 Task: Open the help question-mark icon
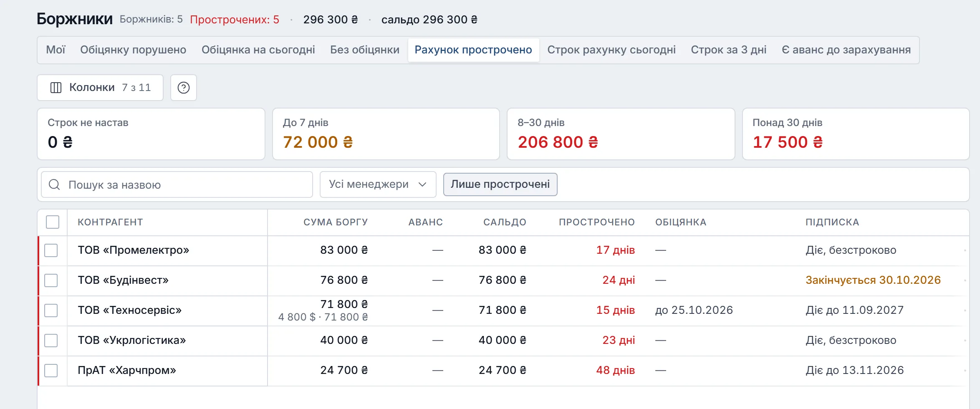(x=184, y=88)
